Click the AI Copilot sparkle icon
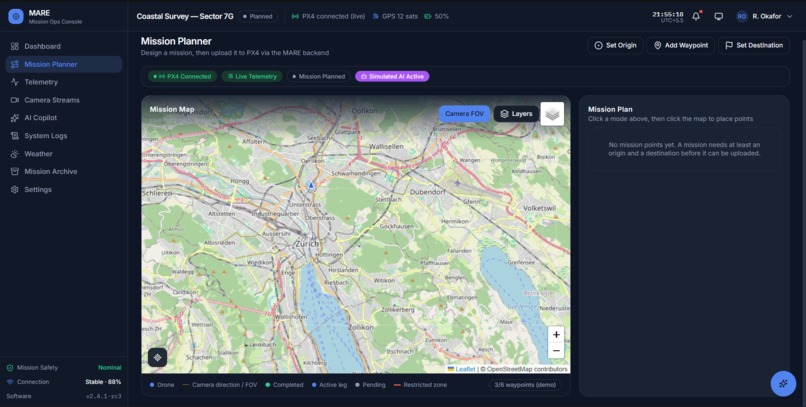Viewport: 806px width, 407px height. [x=14, y=118]
